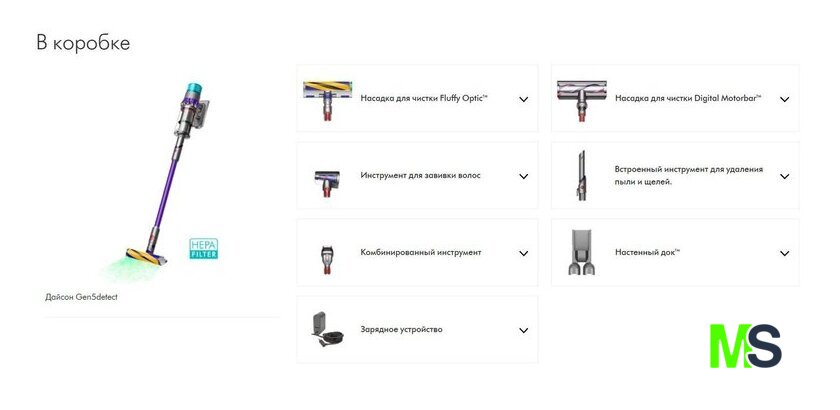Click the wall dock image

[582, 252]
